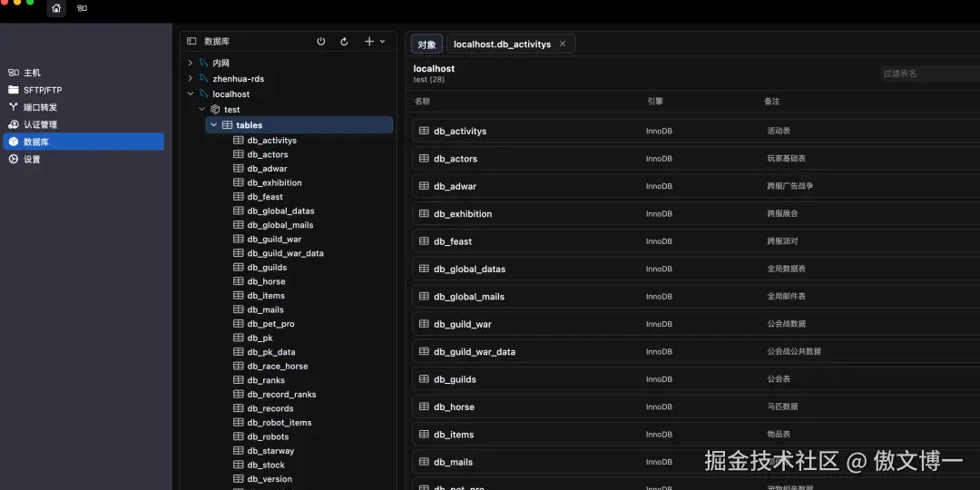Select db_horse in the tree

pos(266,282)
